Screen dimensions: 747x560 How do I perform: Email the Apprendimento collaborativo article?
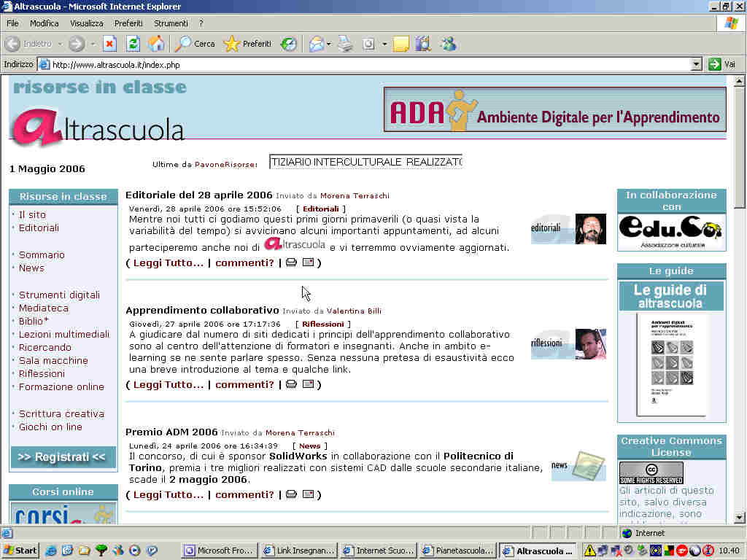coord(309,384)
